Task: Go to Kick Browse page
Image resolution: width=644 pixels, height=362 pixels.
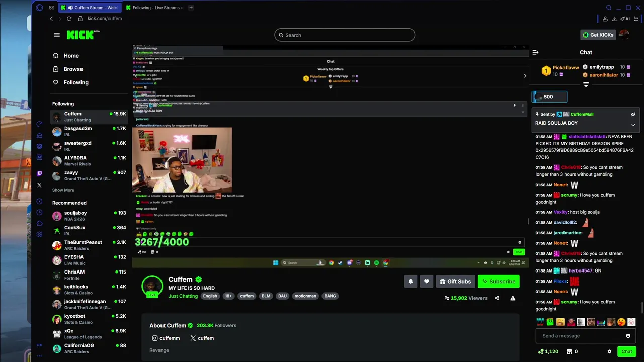Action: click(67, 69)
